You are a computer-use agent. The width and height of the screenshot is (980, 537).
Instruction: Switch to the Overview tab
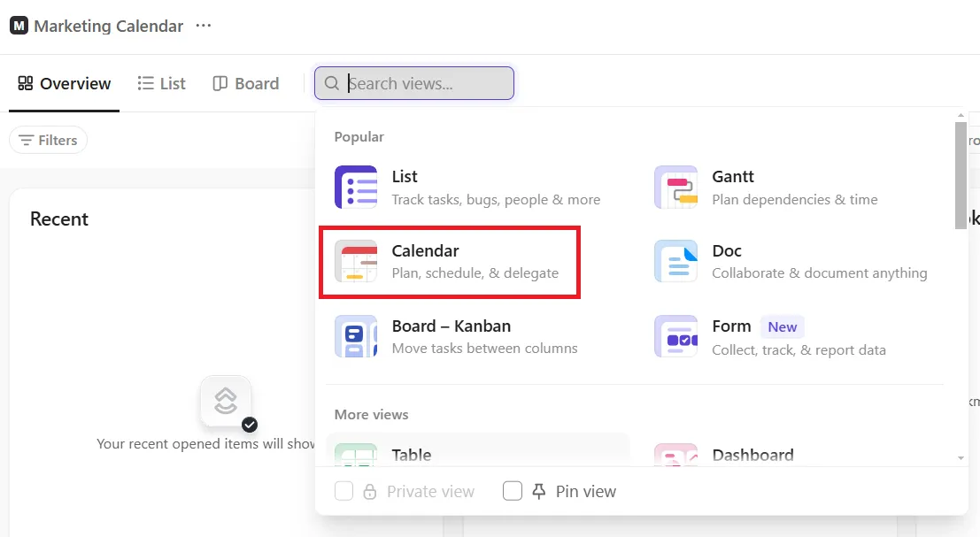tap(65, 83)
